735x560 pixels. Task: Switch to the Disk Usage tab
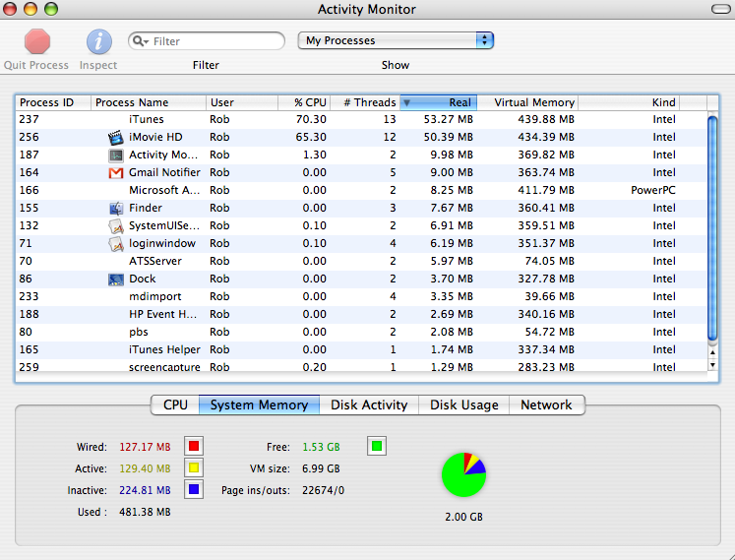464,404
